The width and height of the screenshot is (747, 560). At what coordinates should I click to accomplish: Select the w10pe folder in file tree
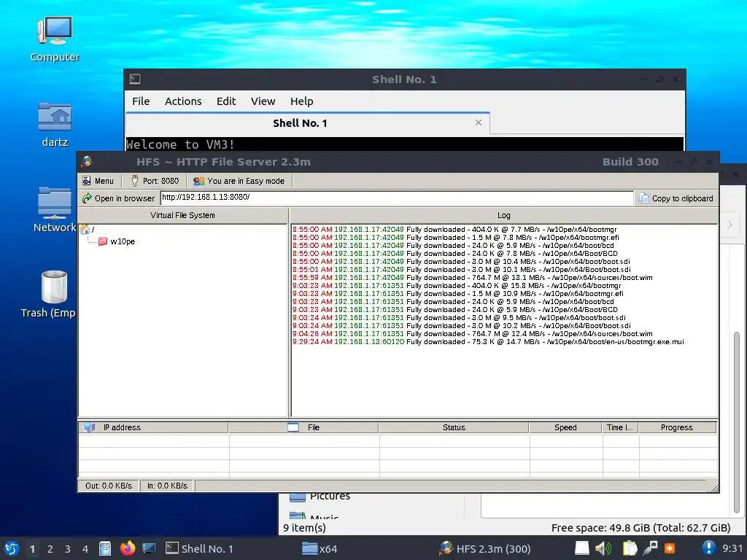pos(117,241)
